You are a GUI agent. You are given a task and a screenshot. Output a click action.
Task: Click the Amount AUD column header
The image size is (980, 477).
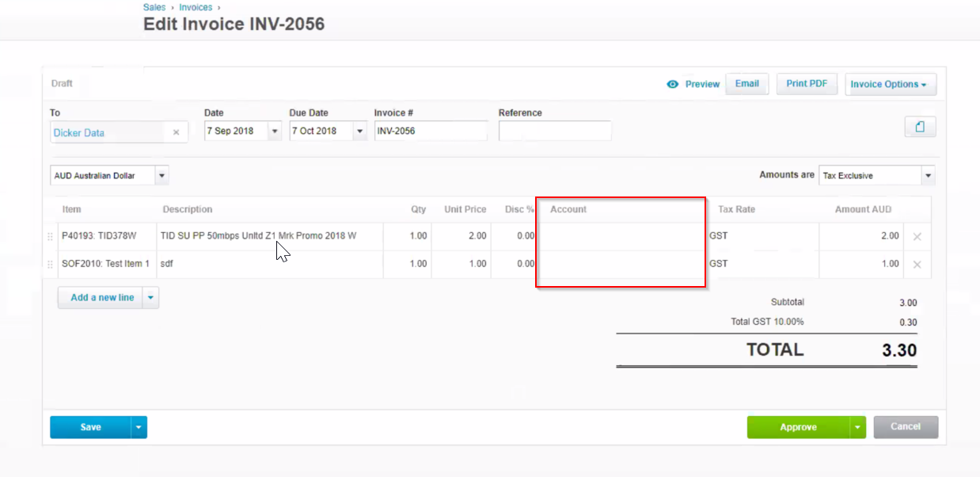pos(863,209)
